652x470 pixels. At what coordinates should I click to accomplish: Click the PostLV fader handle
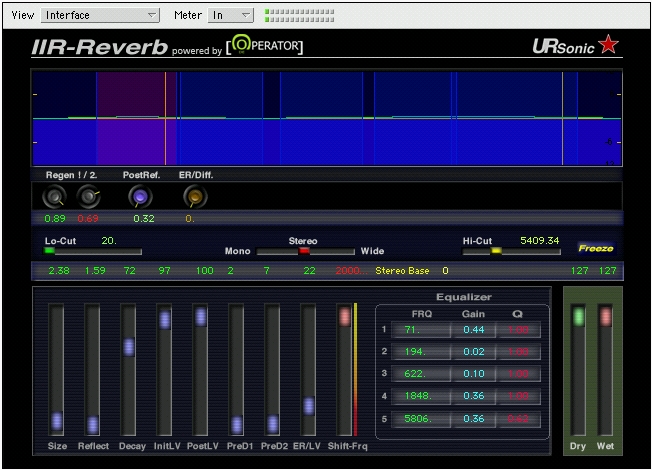point(200,317)
